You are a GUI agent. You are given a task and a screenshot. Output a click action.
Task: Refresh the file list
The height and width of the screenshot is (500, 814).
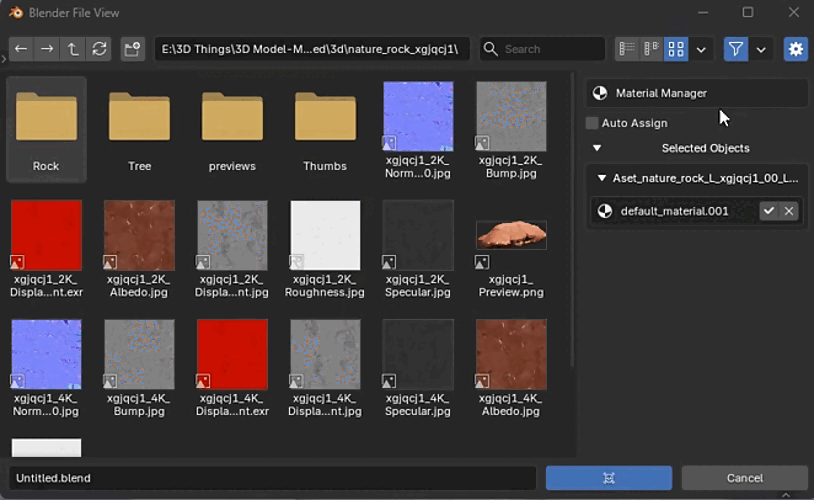(99, 49)
